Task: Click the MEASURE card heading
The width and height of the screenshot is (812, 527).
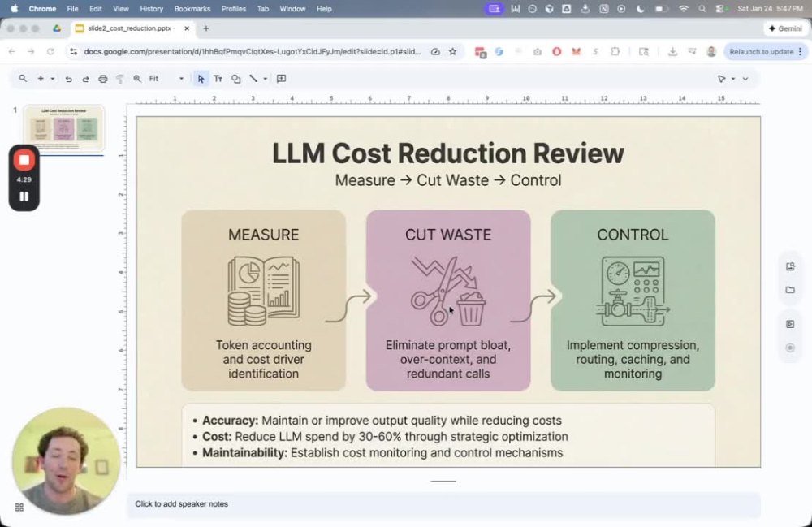Action: (x=264, y=235)
